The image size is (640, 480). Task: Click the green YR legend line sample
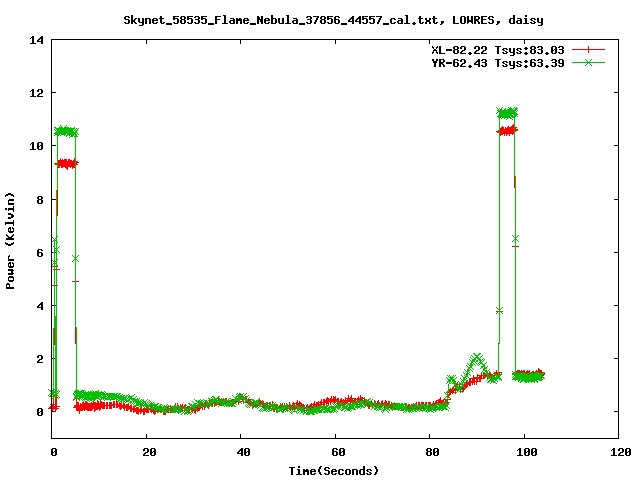[x=588, y=62]
